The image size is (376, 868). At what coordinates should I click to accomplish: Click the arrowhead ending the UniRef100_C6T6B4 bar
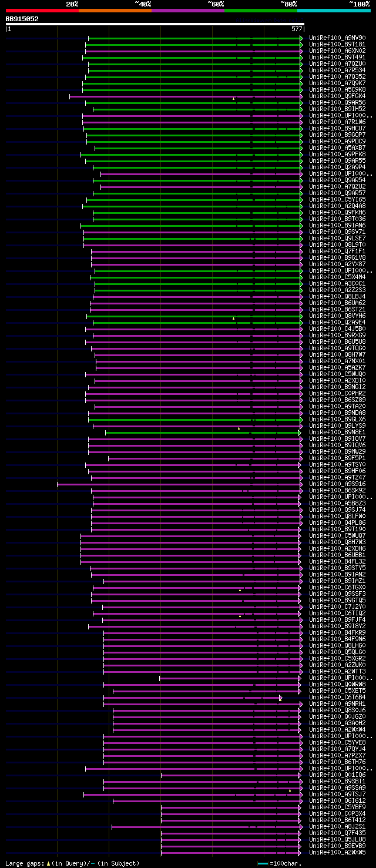(x=281, y=698)
